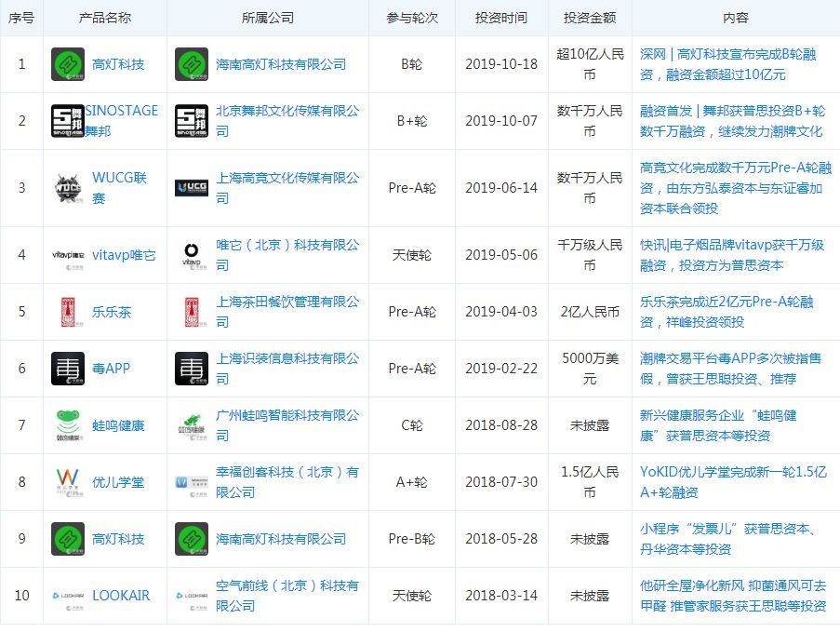Read the 深网｜高灯科技宣布完成B轮融资 article
The width and height of the screenshot is (840, 632).
(x=727, y=64)
